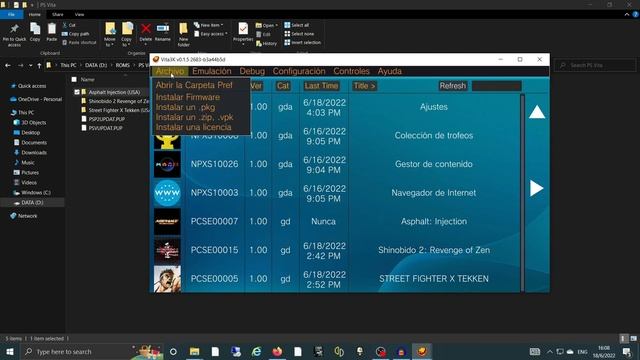Select the Navegador de Internet www icon
This screenshot has width=640, height=360.
point(167,193)
